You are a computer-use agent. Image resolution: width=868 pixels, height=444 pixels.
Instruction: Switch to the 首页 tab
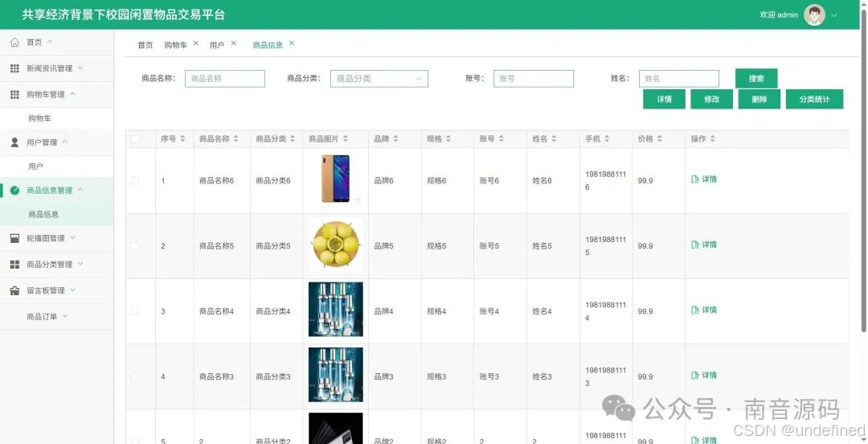click(x=145, y=45)
